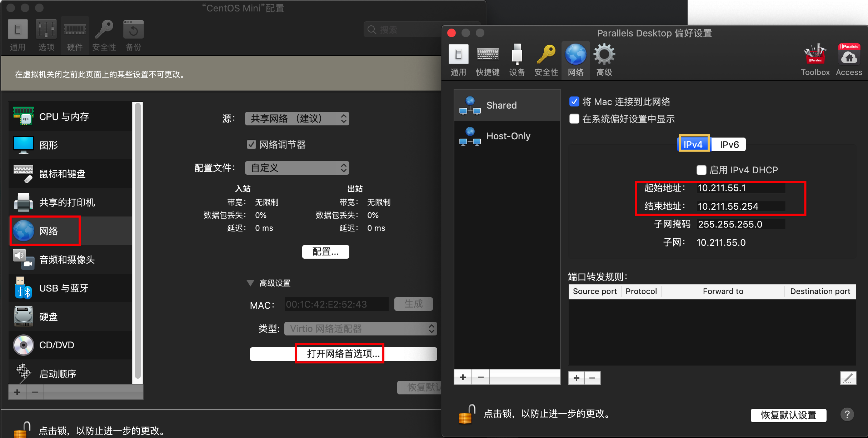The image size is (868, 438).
Task: Remove port forwarding rule with minus
Action: (592, 378)
